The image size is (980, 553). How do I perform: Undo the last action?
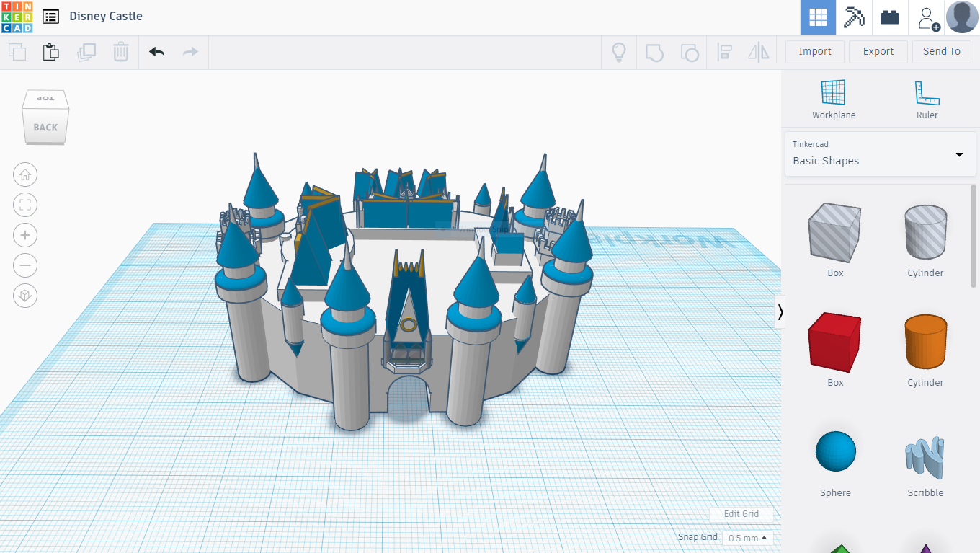coord(156,52)
